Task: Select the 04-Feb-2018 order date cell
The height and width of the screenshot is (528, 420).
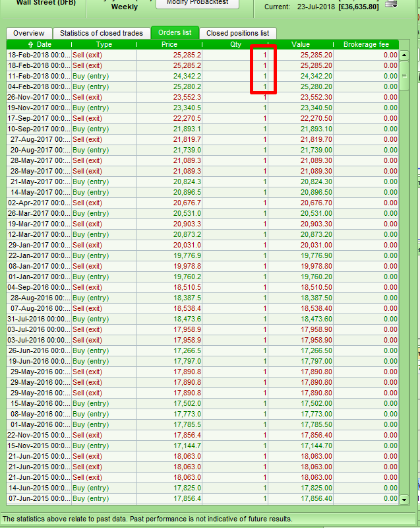Action: click(x=39, y=86)
